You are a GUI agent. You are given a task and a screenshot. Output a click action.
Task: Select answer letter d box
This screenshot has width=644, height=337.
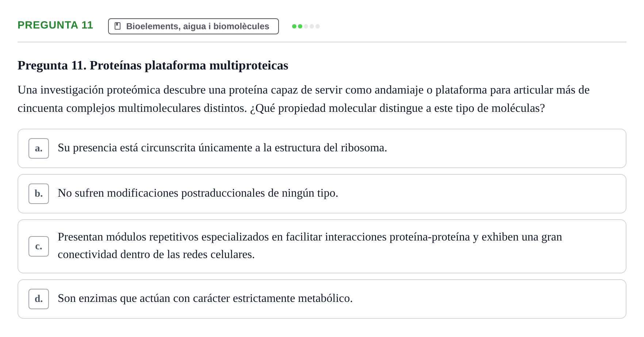(x=39, y=299)
